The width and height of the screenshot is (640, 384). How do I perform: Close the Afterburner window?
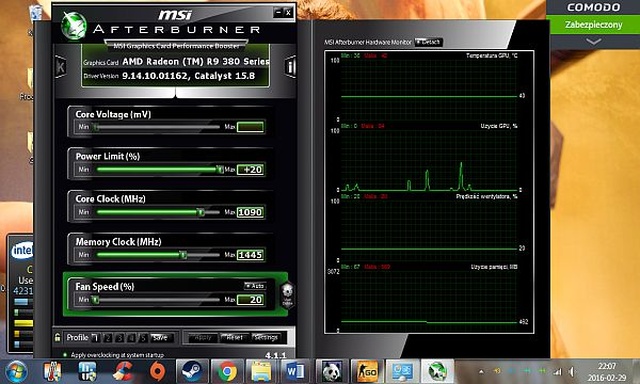pyautogui.click(x=288, y=13)
